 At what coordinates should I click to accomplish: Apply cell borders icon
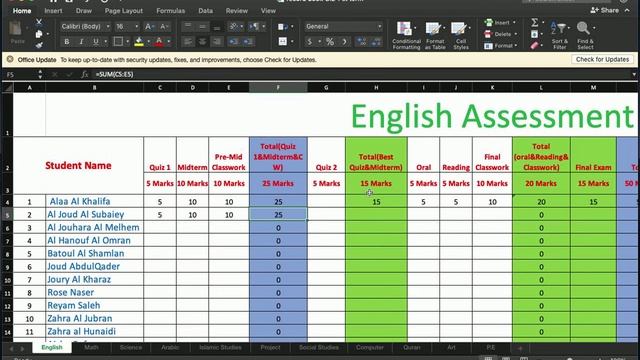pyautogui.click(x=118, y=42)
